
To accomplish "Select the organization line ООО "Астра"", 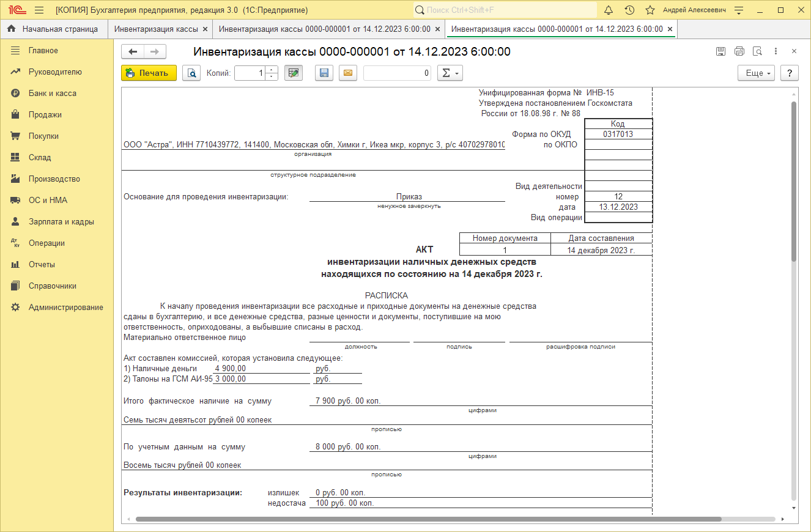I will [x=314, y=145].
